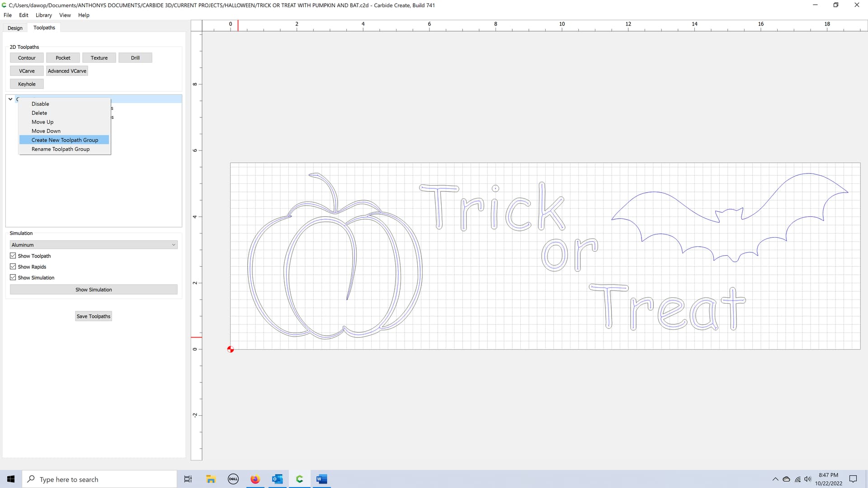This screenshot has height=488, width=868.
Task: Click the Carbide Create taskbar icon
Action: click(299, 479)
